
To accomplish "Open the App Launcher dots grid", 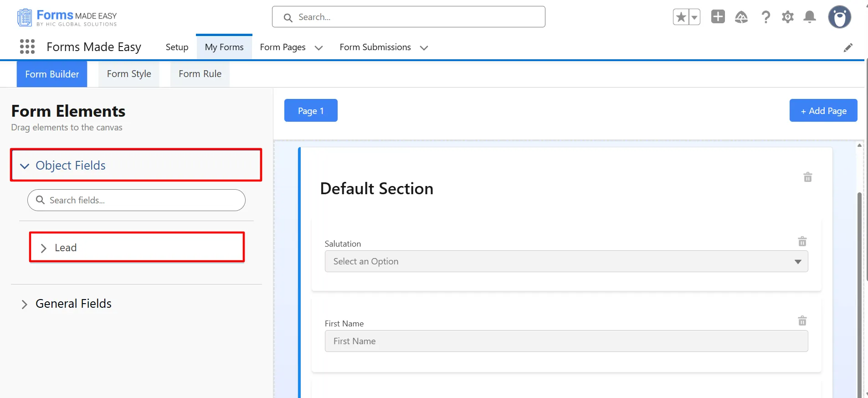I will 27,47.
